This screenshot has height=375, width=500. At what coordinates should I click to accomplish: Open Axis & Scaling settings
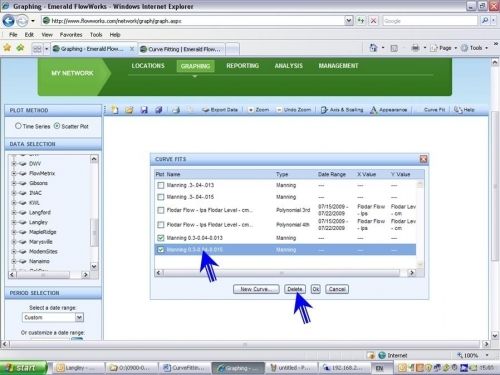point(342,110)
